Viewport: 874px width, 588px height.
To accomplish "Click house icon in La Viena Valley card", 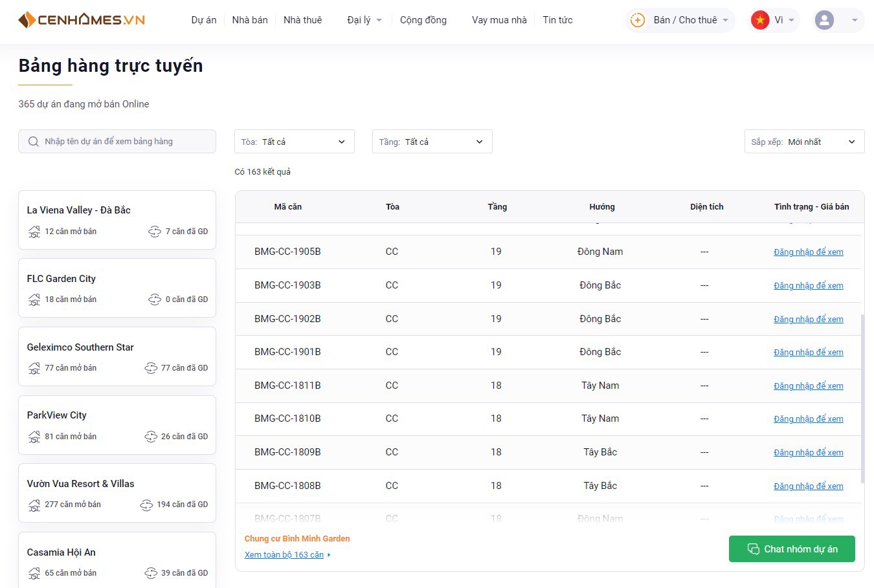I will pyautogui.click(x=34, y=232).
